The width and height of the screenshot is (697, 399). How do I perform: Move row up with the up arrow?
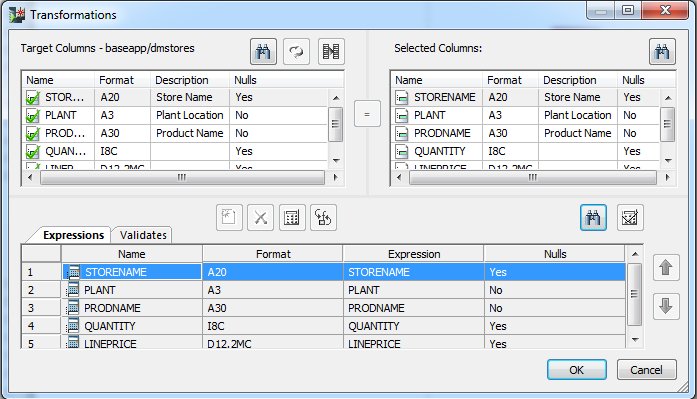pos(666,267)
